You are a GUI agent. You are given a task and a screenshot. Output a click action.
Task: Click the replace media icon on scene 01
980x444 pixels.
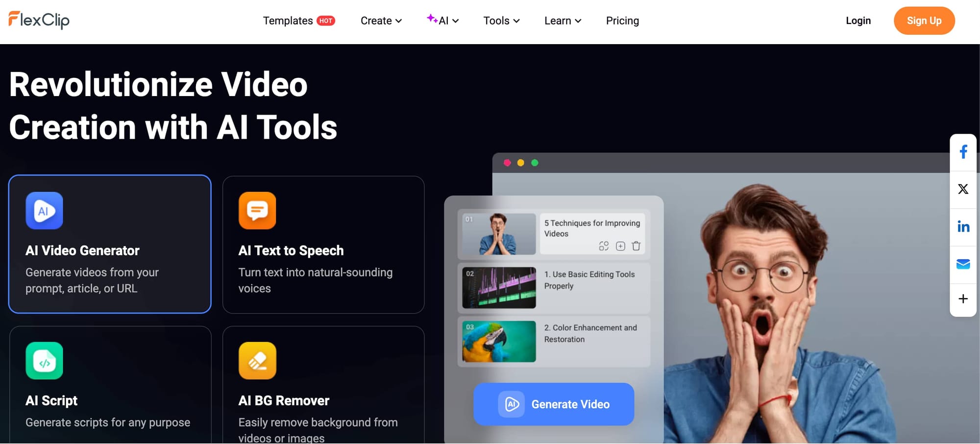[604, 246]
